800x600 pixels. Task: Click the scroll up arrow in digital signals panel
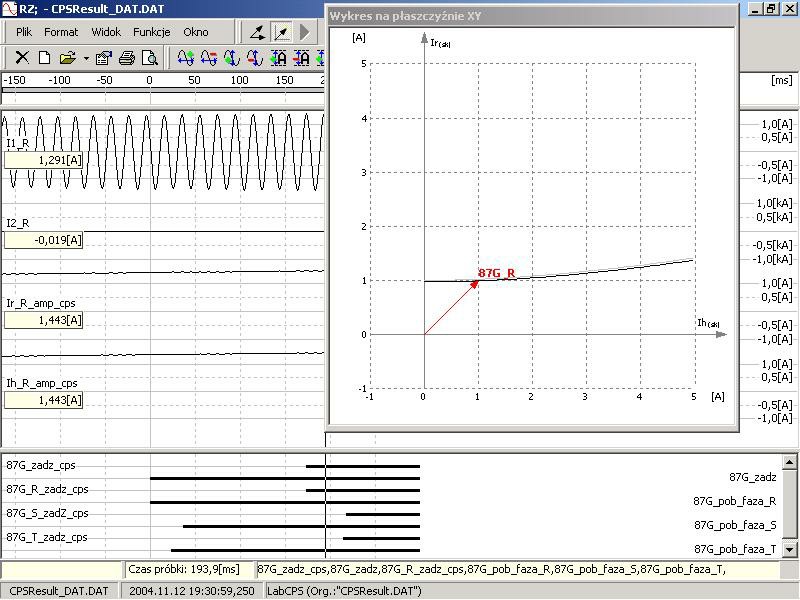789,463
